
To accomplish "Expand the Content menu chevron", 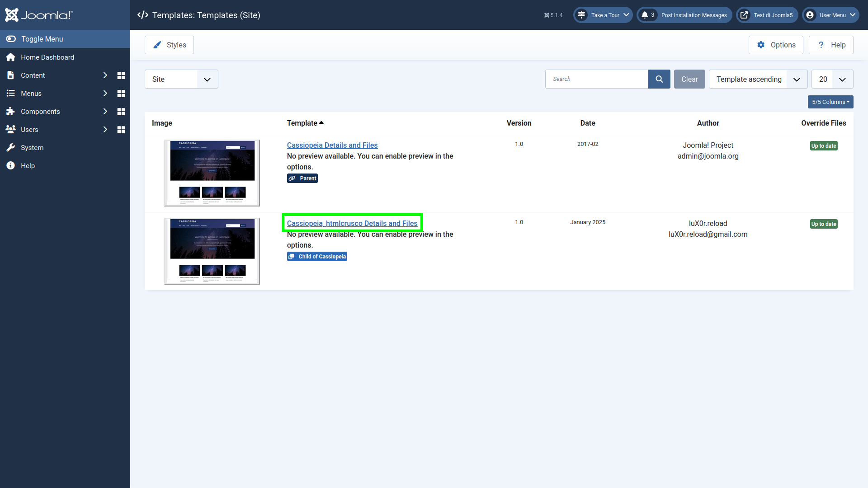I will (x=105, y=75).
